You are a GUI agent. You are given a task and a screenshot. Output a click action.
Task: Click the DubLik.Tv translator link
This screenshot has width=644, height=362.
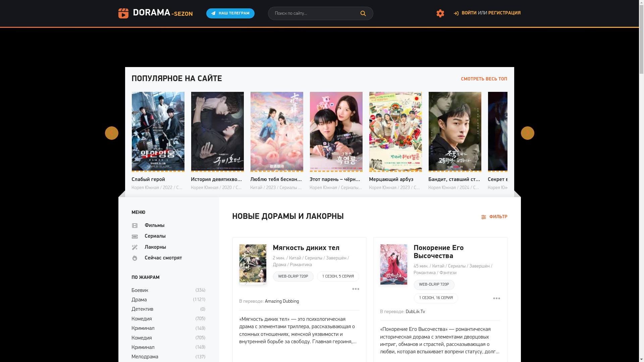(415, 312)
